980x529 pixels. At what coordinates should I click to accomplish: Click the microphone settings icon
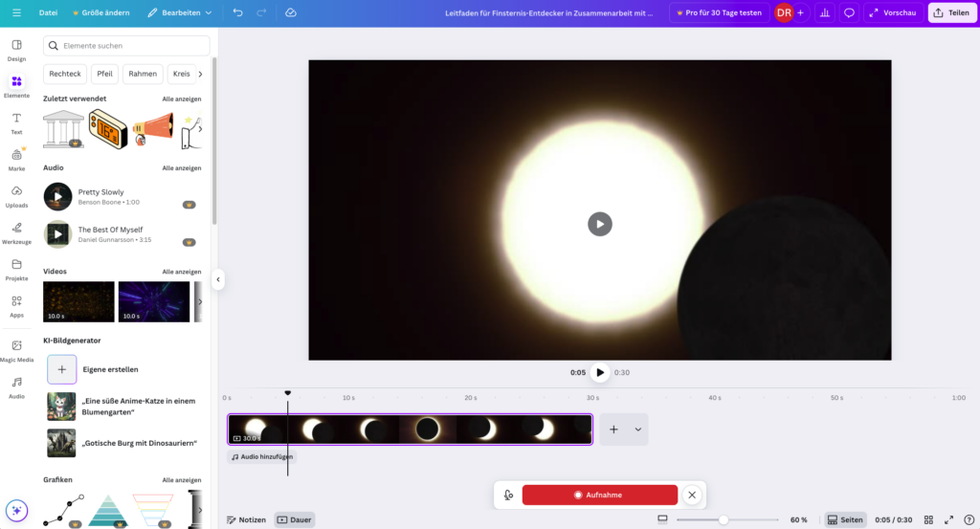[x=508, y=495]
